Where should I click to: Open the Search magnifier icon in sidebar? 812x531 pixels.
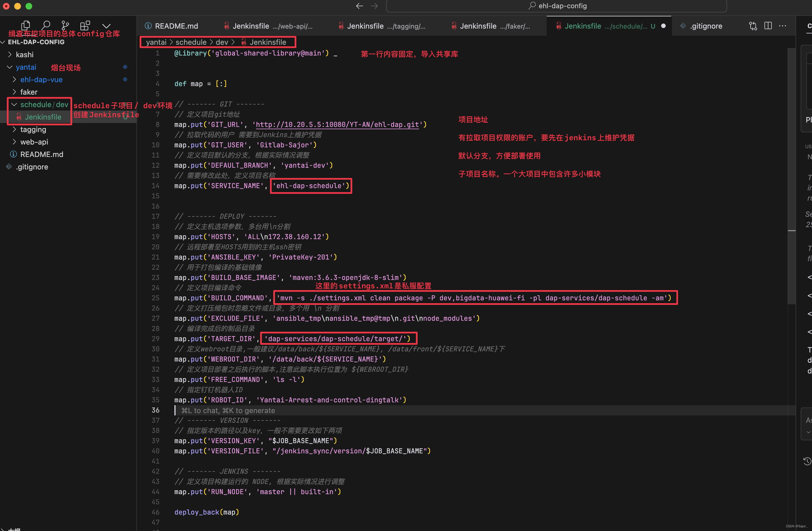46,25
